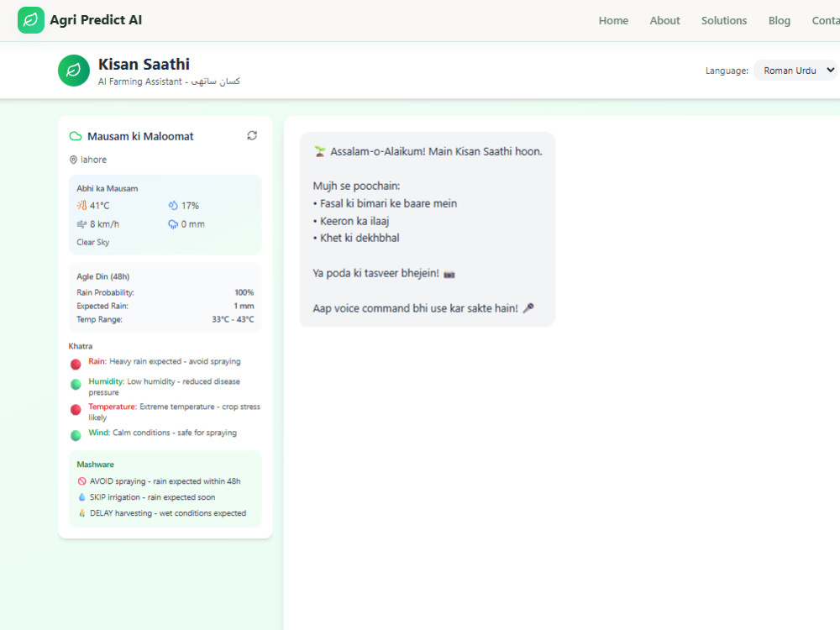Click the humidity droplet icon beside 17%

[173, 205]
